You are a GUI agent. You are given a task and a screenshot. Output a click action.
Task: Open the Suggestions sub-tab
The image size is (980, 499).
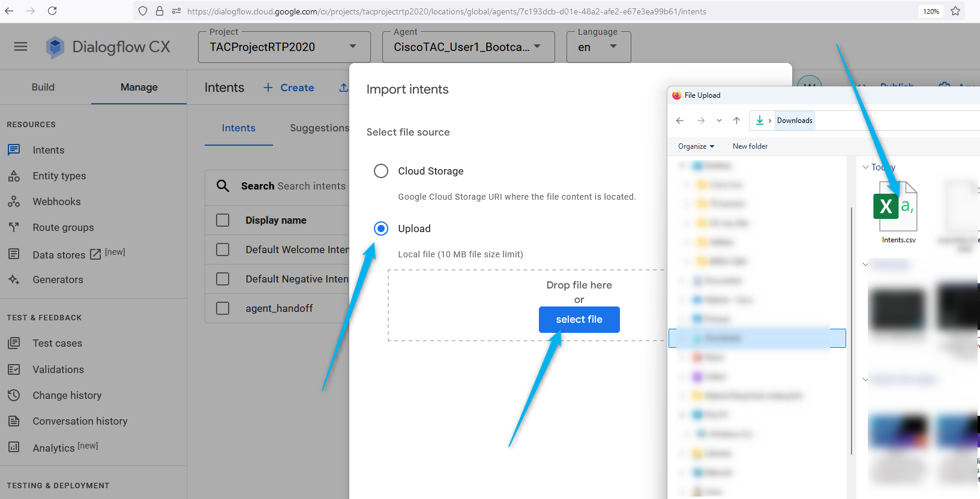pos(319,128)
